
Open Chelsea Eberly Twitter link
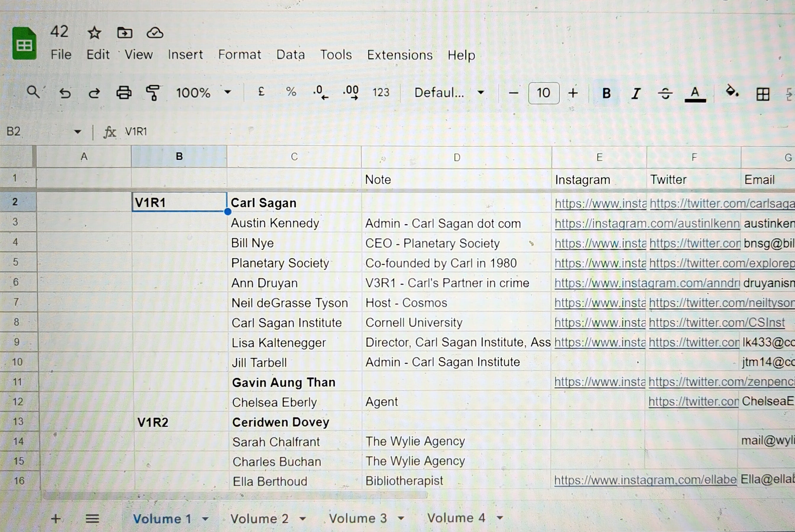point(693,401)
